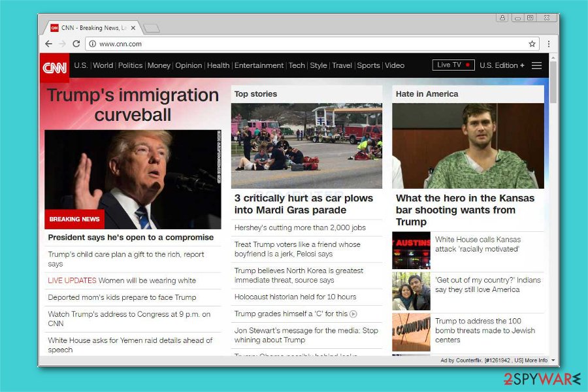Open White House asks for Yemen raid details
588x392 pixels.
click(x=130, y=345)
